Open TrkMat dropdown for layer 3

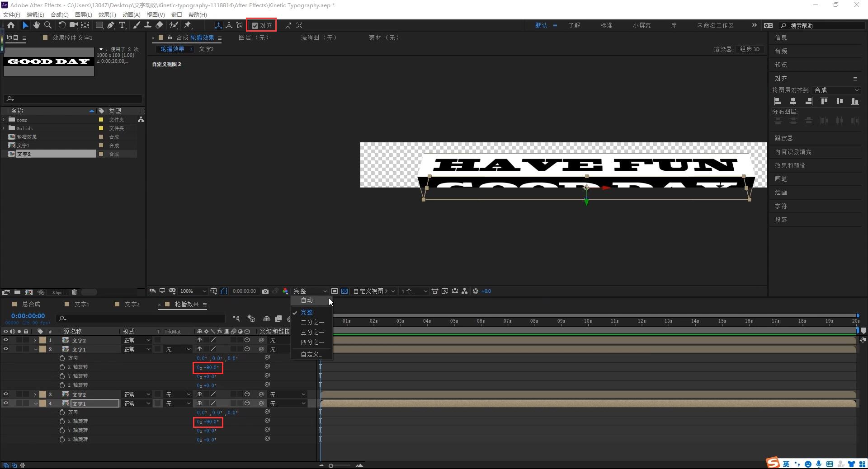[178, 394]
